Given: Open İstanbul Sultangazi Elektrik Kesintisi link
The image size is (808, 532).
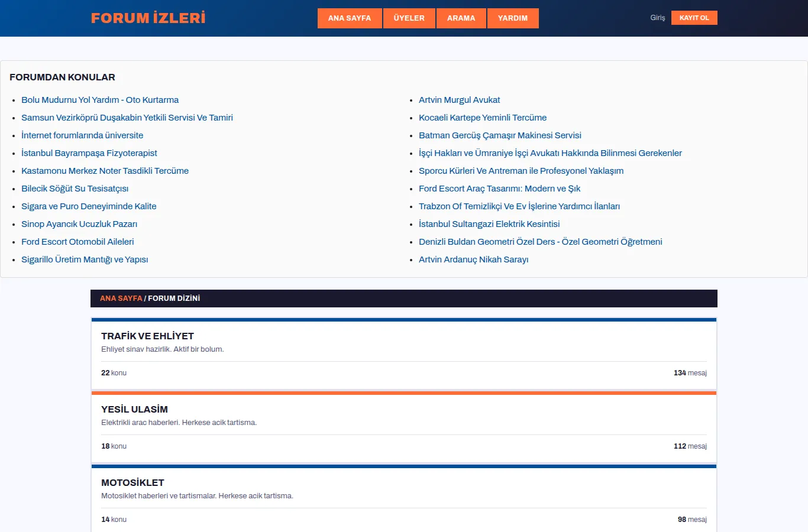Looking at the screenshot, I should pyautogui.click(x=489, y=224).
